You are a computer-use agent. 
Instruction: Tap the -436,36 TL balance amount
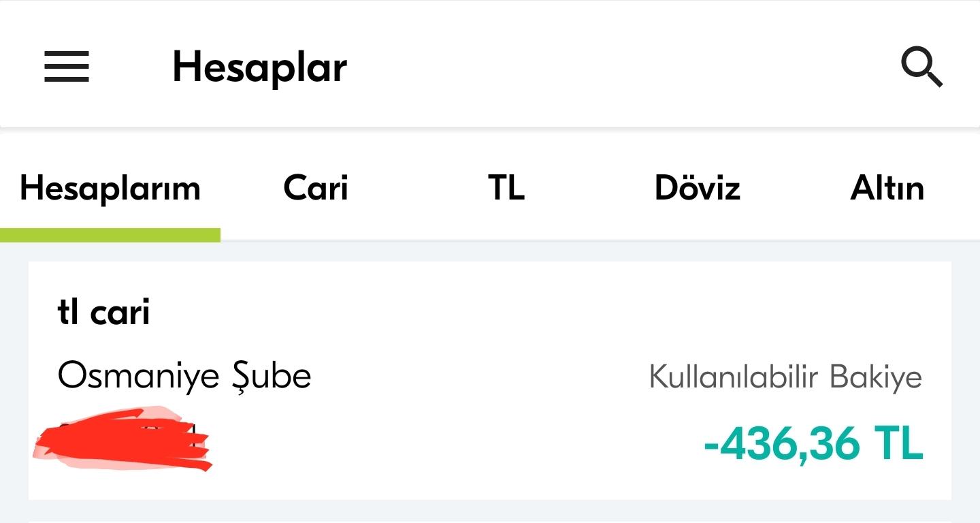coord(813,443)
